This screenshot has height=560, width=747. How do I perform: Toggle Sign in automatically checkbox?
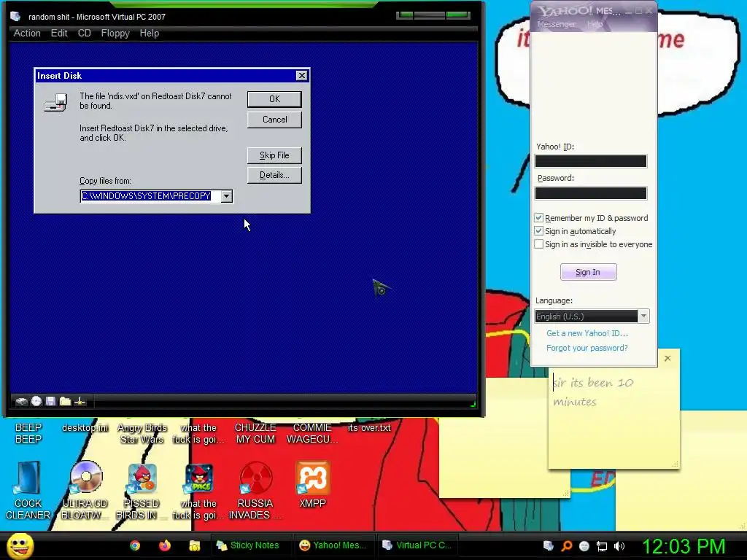coord(539,231)
